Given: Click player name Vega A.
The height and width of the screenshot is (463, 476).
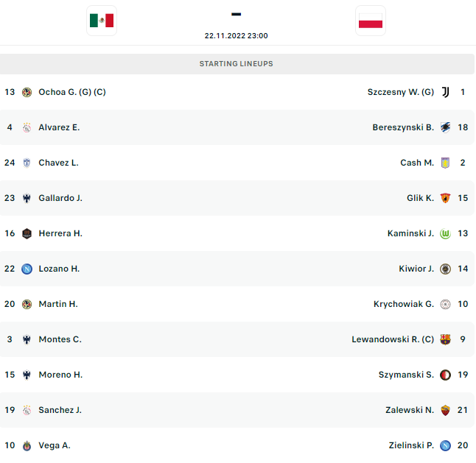Looking at the screenshot, I should 55,445.
